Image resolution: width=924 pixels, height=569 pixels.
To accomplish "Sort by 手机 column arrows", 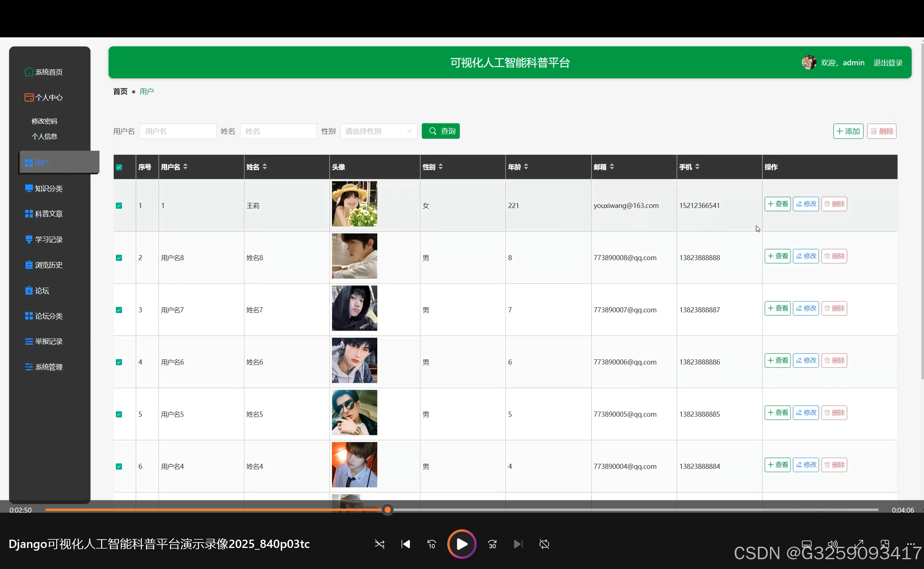I will 697,167.
